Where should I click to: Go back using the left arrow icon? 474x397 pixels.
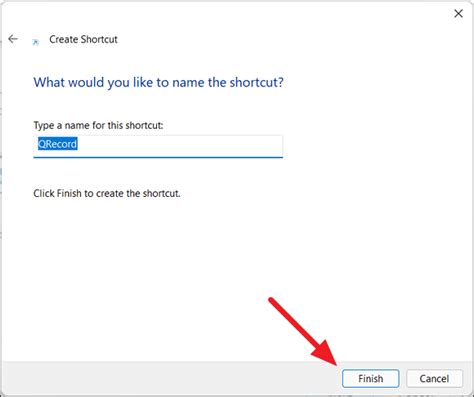[x=13, y=39]
